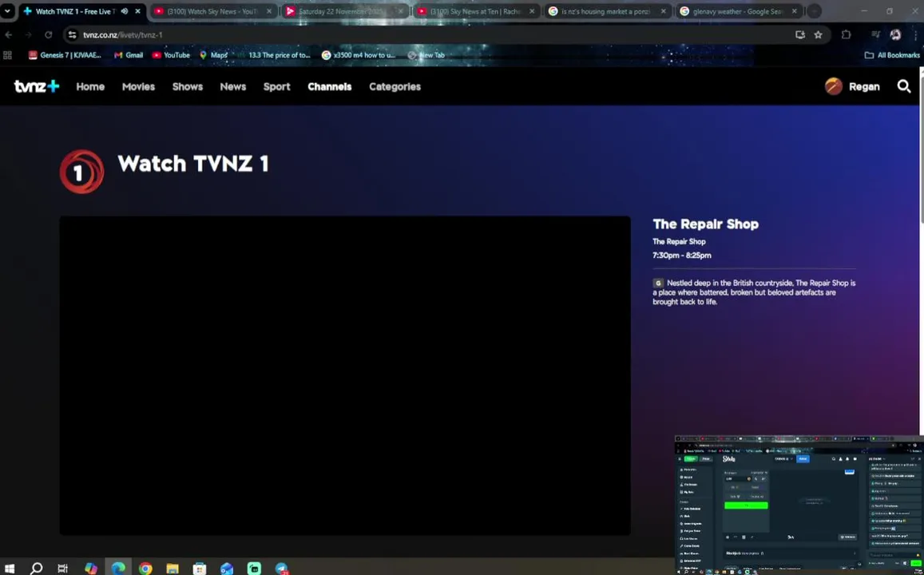Open the media control icon in toolbar
Viewport: 924px width, 575px height.
(875, 35)
